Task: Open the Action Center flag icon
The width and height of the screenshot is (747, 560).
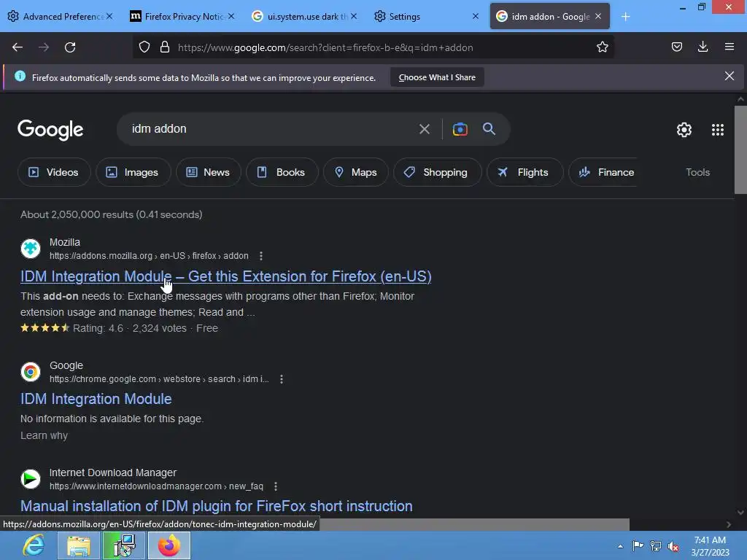Action: point(638,545)
